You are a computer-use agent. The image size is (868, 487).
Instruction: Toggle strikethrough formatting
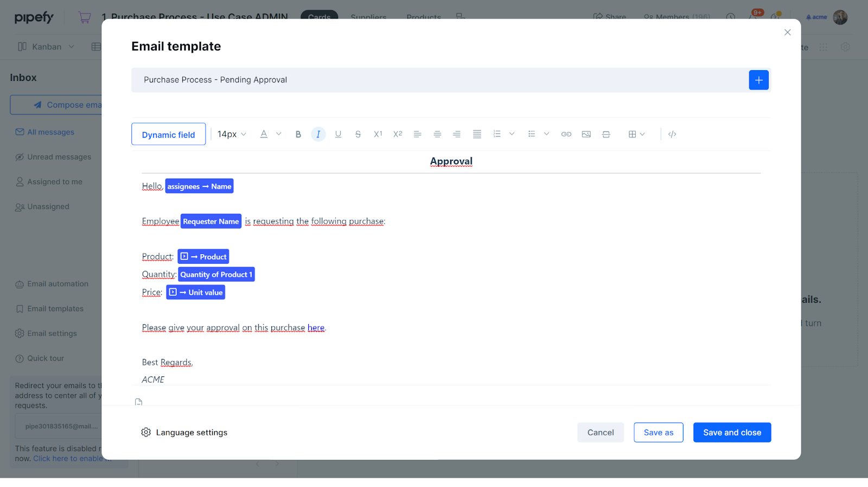tap(358, 134)
